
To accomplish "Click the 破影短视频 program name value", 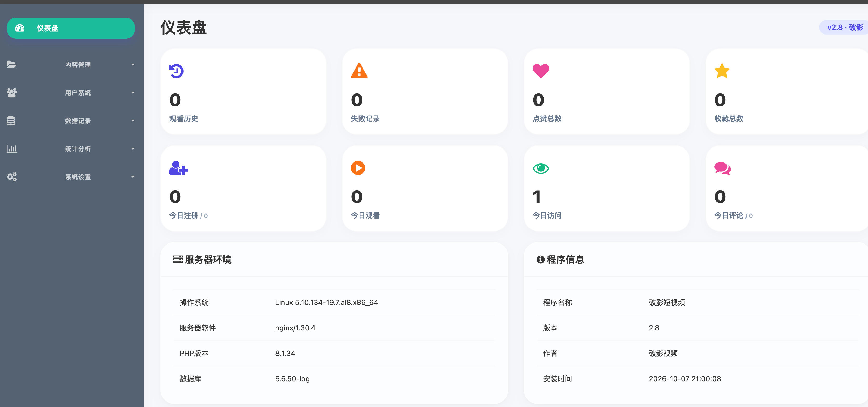I will tap(667, 302).
